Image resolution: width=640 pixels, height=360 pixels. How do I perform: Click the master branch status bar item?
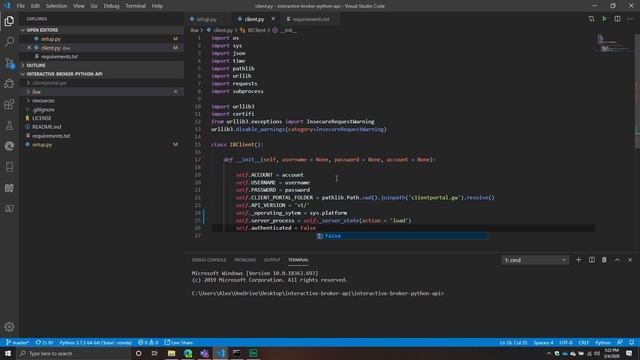[17, 342]
